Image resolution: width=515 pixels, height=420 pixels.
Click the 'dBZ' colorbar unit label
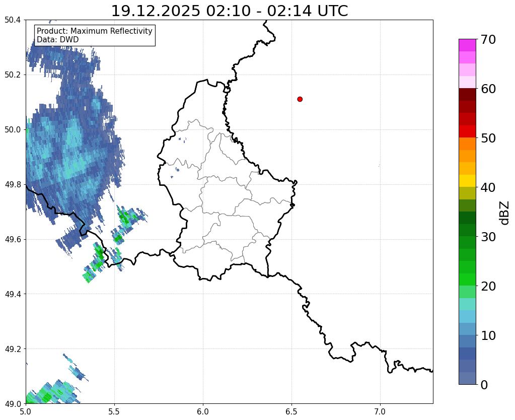point(505,213)
